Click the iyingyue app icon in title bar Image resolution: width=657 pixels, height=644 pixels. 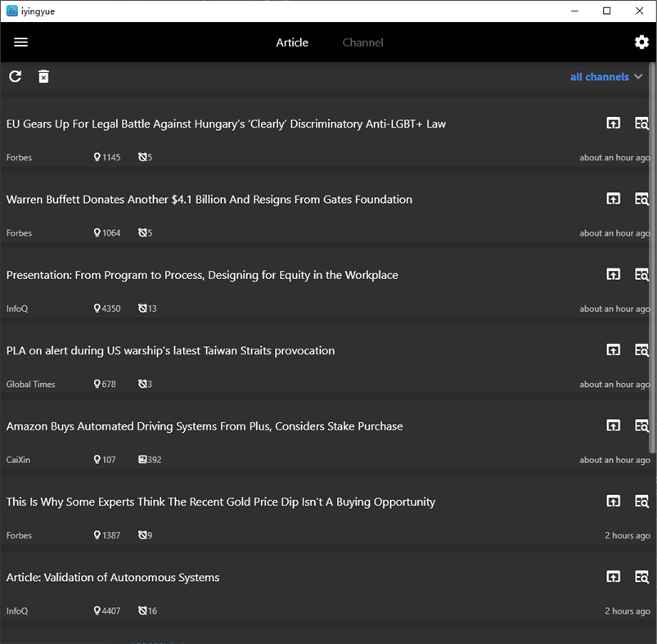coord(11,11)
